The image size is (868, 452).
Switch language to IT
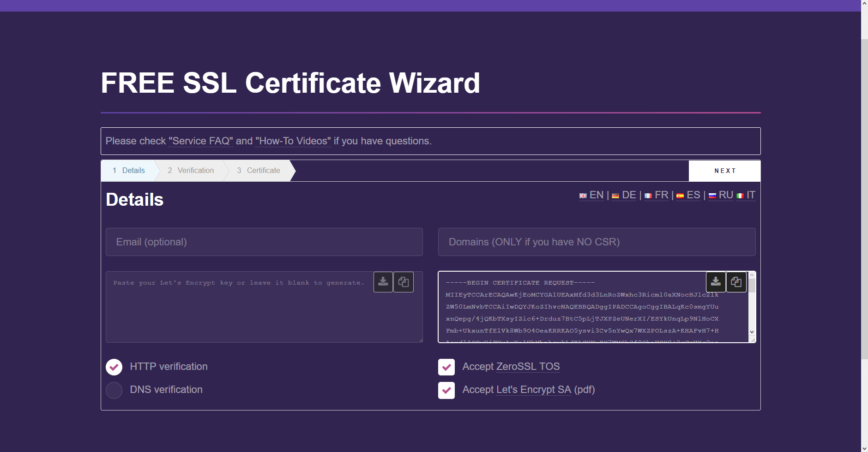[746, 195]
